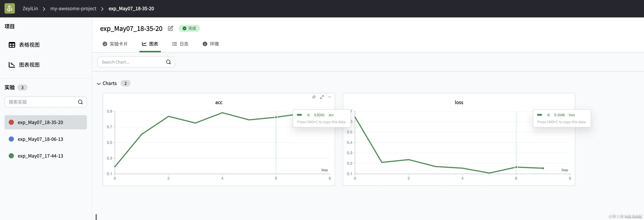Click blue color dot of exp_May07_18-06-13

(x=11, y=139)
